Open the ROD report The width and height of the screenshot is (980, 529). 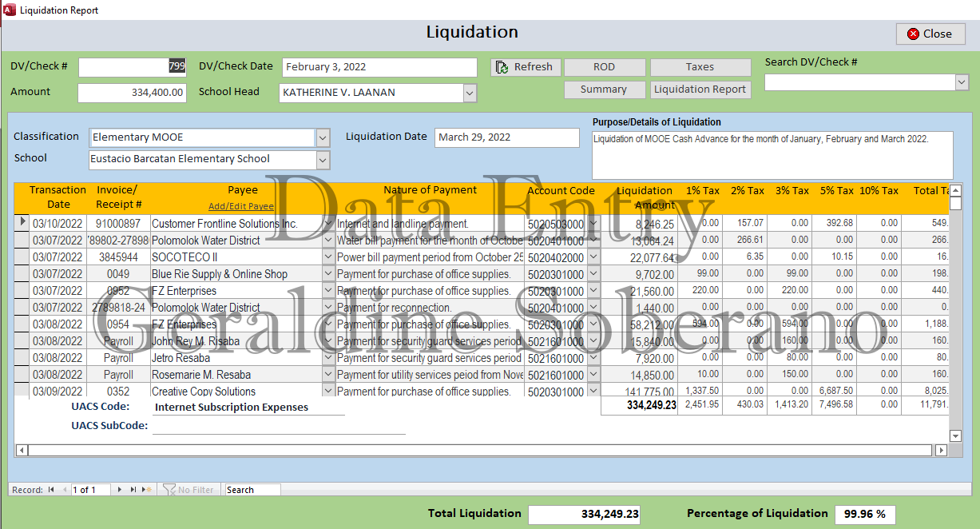pyautogui.click(x=604, y=67)
